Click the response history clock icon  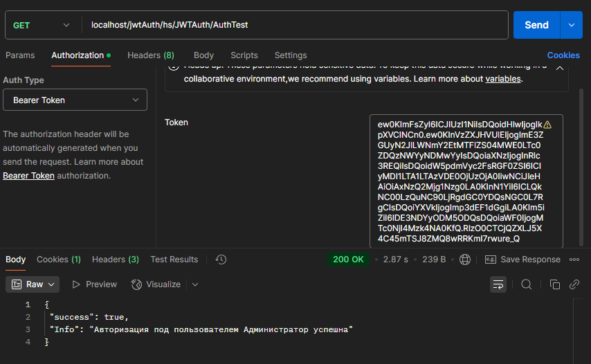point(221,260)
